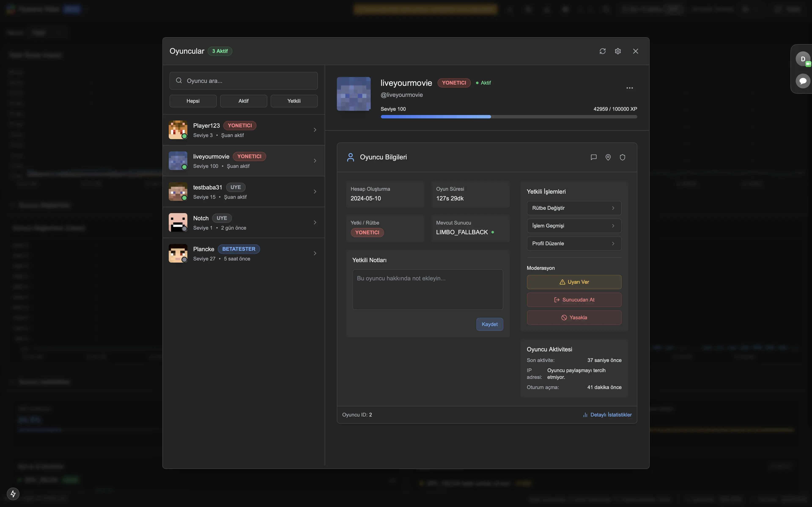Image resolution: width=812 pixels, height=507 pixels.
Task: Click Plancke's avatar in the list
Action: tap(178, 253)
